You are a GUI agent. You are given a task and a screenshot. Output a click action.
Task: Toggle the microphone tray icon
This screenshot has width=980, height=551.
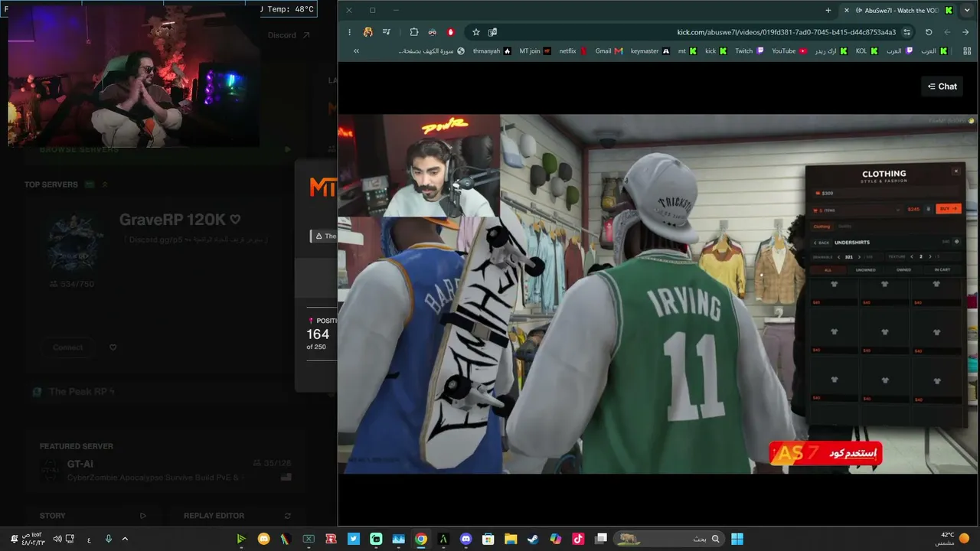click(108, 539)
